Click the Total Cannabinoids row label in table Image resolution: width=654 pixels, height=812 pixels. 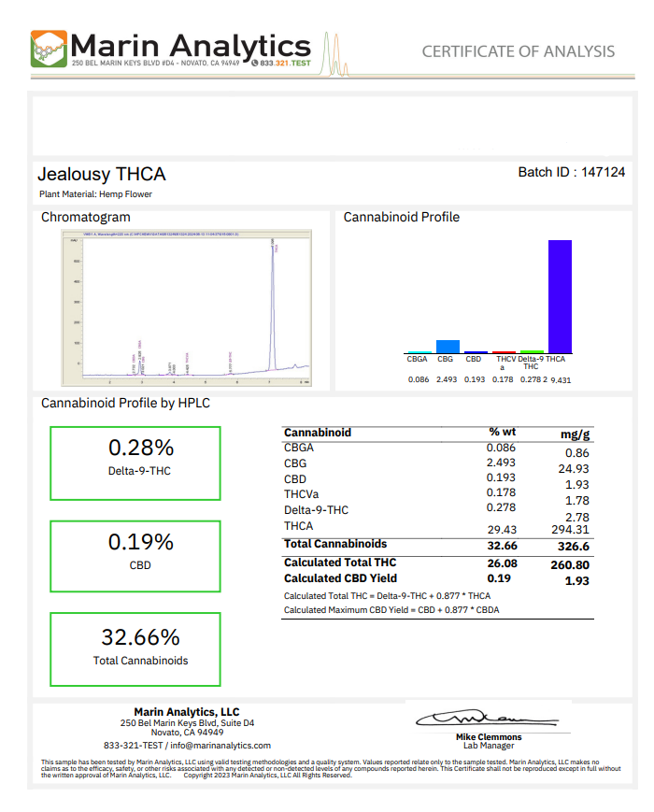point(335,544)
